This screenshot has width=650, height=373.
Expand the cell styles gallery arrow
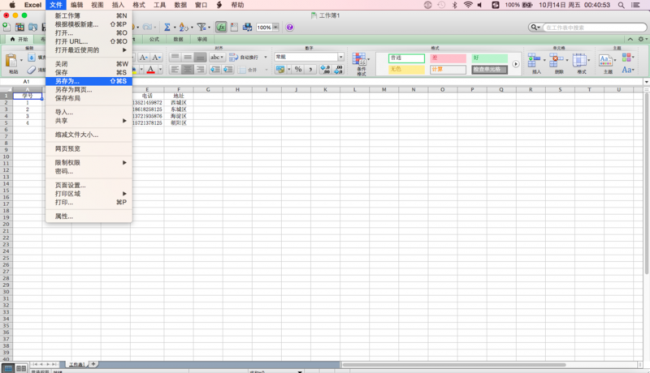[516, 64]
